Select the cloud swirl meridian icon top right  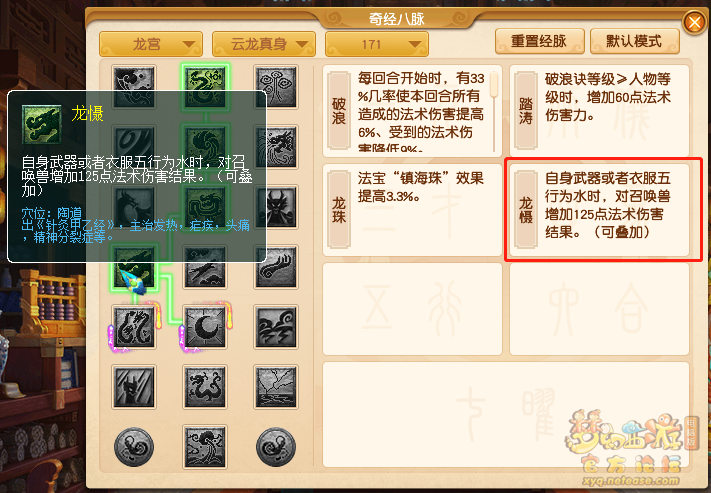tap(276, 87)
